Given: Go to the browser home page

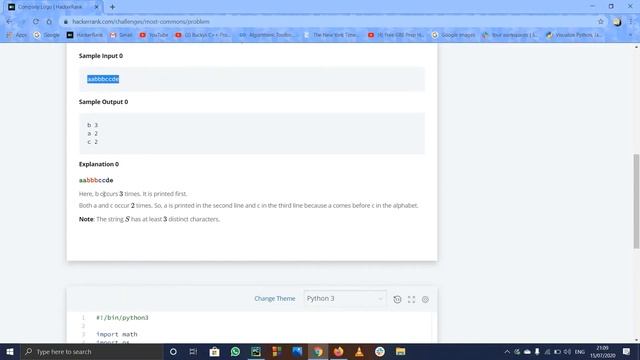Looking at the screenshot, I should click(x=49, y=22).
